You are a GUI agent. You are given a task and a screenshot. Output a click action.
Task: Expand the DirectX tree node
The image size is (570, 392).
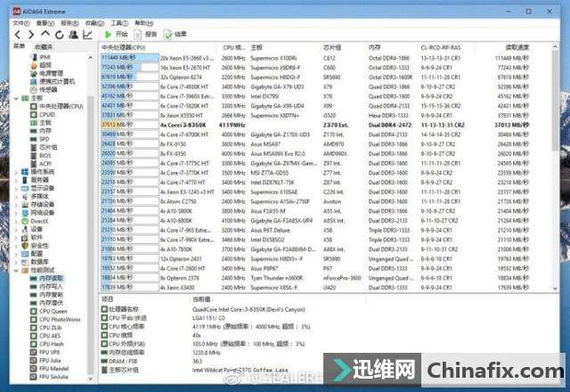point(16,221)
